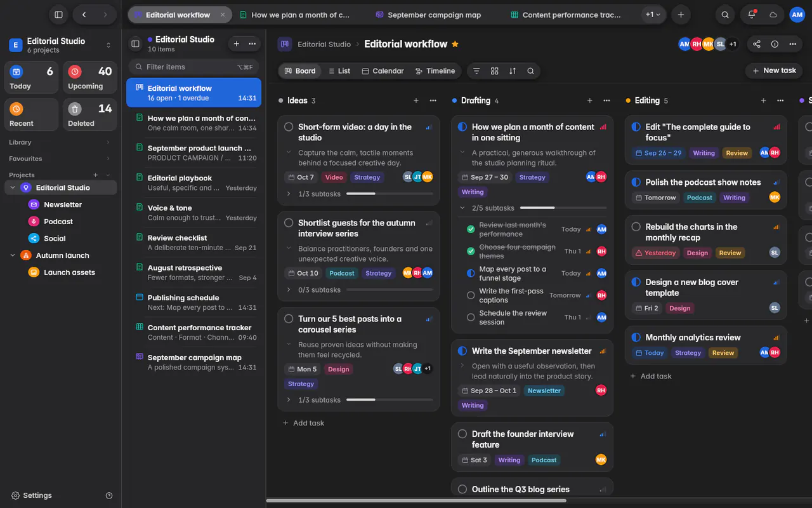812x508 pixels.
Task: Toggle the sidebar panel icon in the title bar
Action: (x=58, y=15)
